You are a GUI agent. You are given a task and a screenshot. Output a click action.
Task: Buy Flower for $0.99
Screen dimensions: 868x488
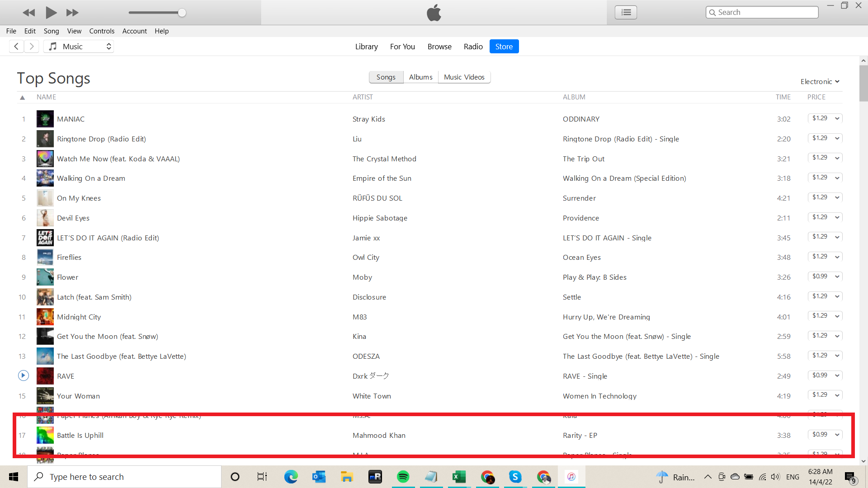(x=819, y=277)
